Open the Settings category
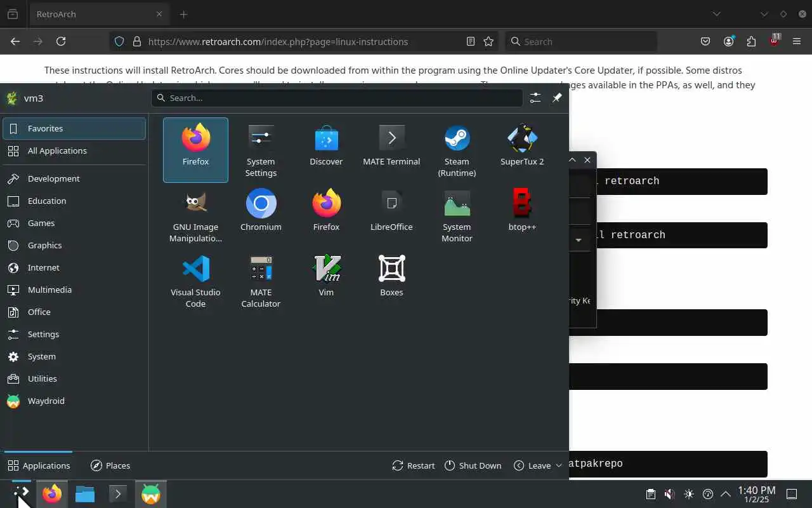812x508 pixels. pos(74,334)
